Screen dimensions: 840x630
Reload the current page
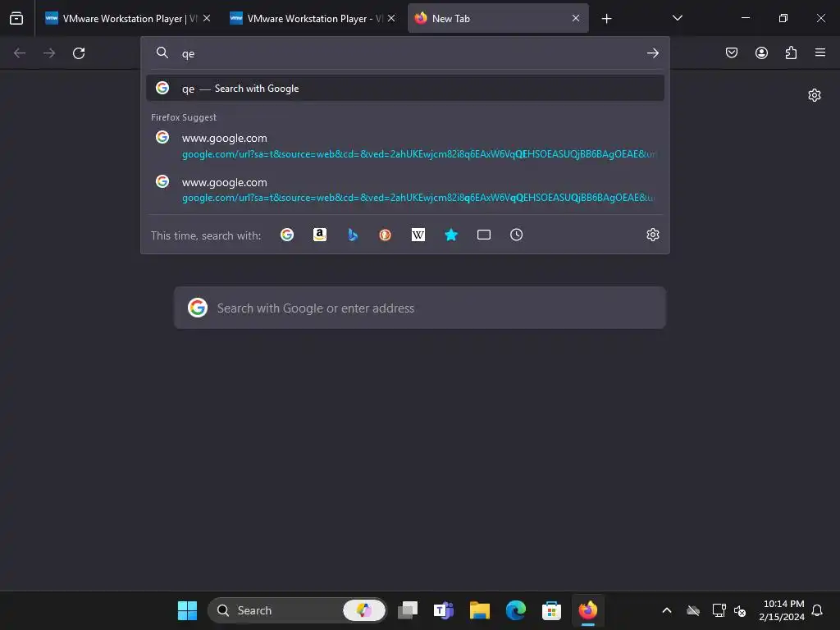pos(79,53)
